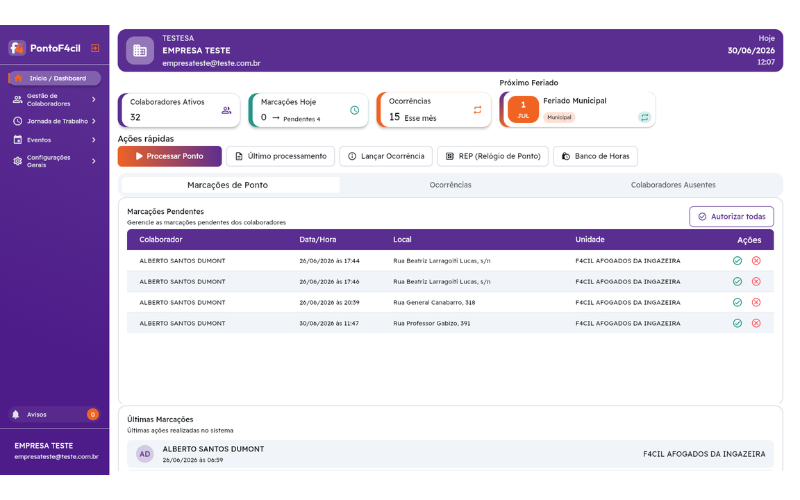This screenshot has width=800, height=500.
Task: Click the logout icon beside PontoF4cil
Action: [95, 48]
